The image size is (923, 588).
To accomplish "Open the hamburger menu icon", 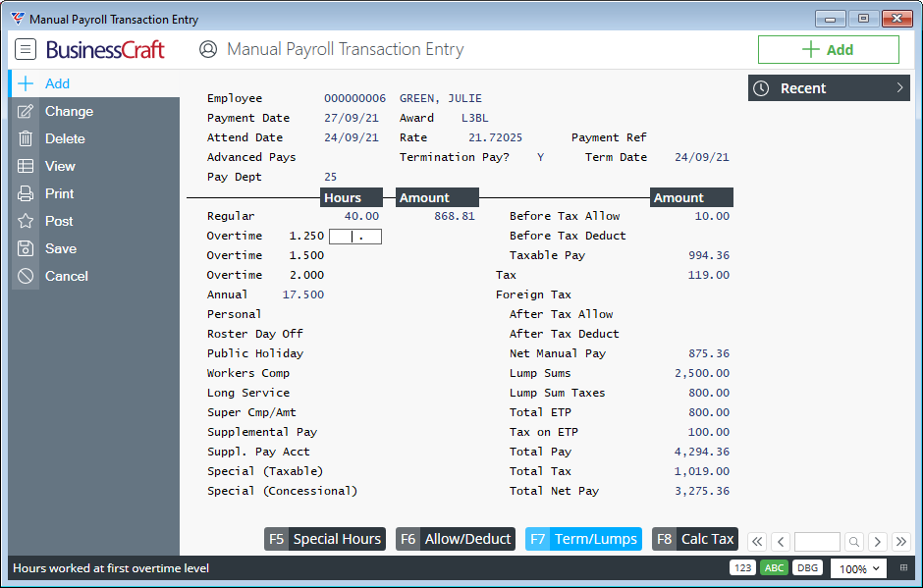I will click(26, 49).
